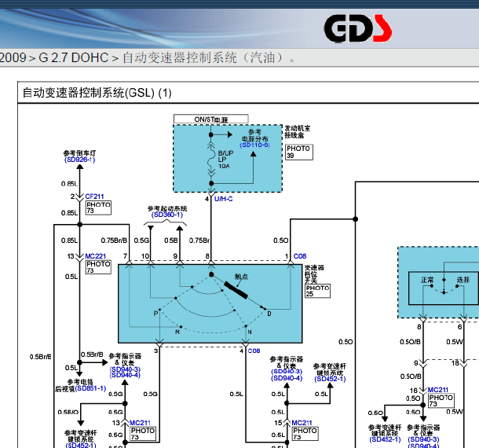Click the 0.5B wire label at pin 9

click(x=170, y=241)
